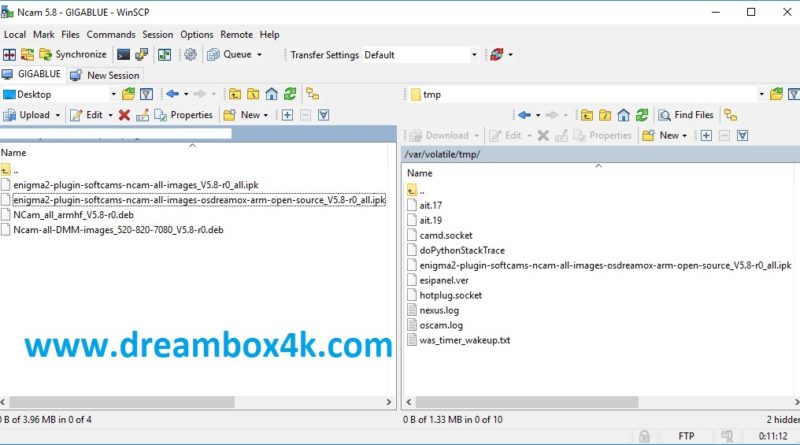Expand the Upload dropdown arrow

(x=58, y=115)
